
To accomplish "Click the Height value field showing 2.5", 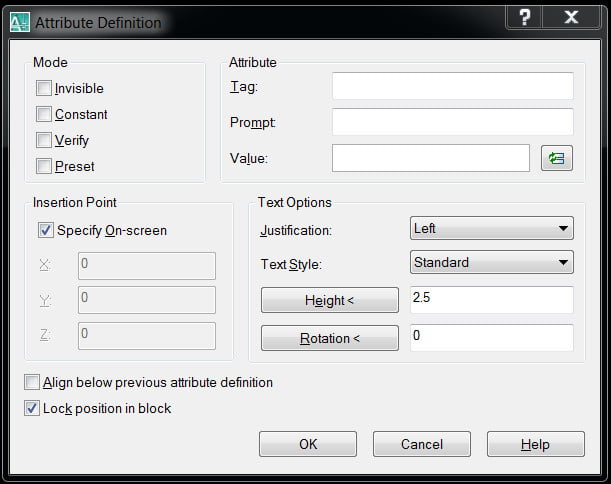I will click(x=492, y=300).
